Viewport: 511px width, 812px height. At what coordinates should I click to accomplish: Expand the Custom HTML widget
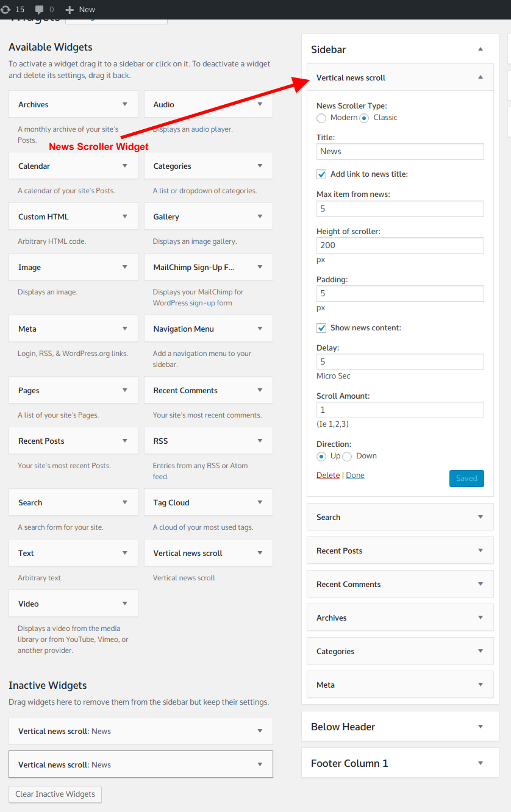pos(125,216)
